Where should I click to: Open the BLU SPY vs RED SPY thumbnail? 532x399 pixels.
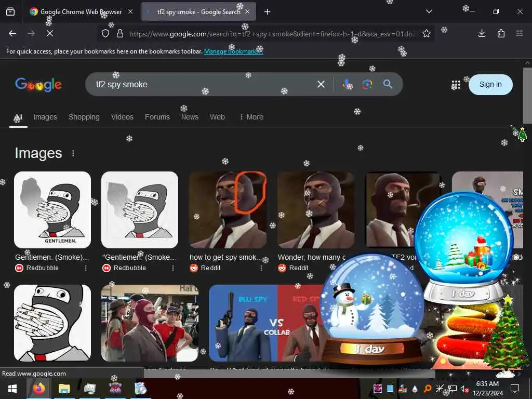click(268, 323)
